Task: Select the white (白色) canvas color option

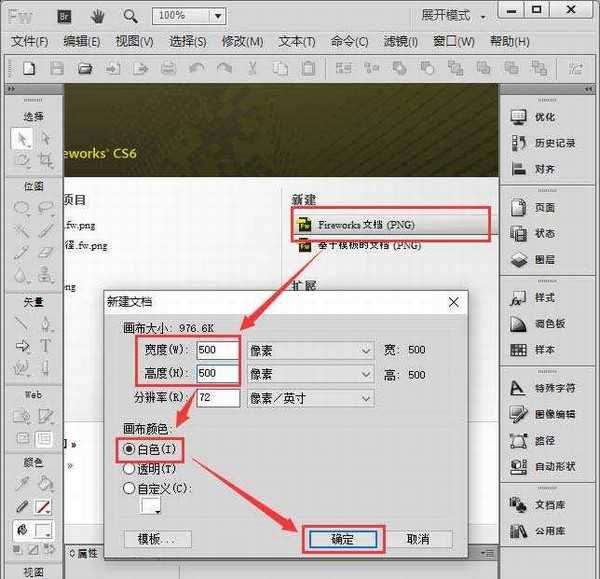Action: pyautogui.click(x=128, y=449)
